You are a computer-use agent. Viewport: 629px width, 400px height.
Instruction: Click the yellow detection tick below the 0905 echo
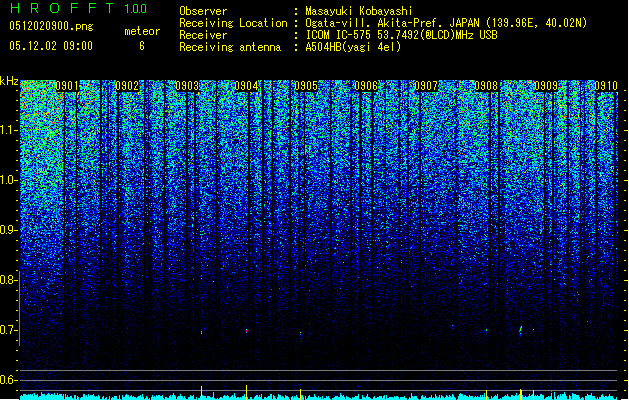[300, 394]
